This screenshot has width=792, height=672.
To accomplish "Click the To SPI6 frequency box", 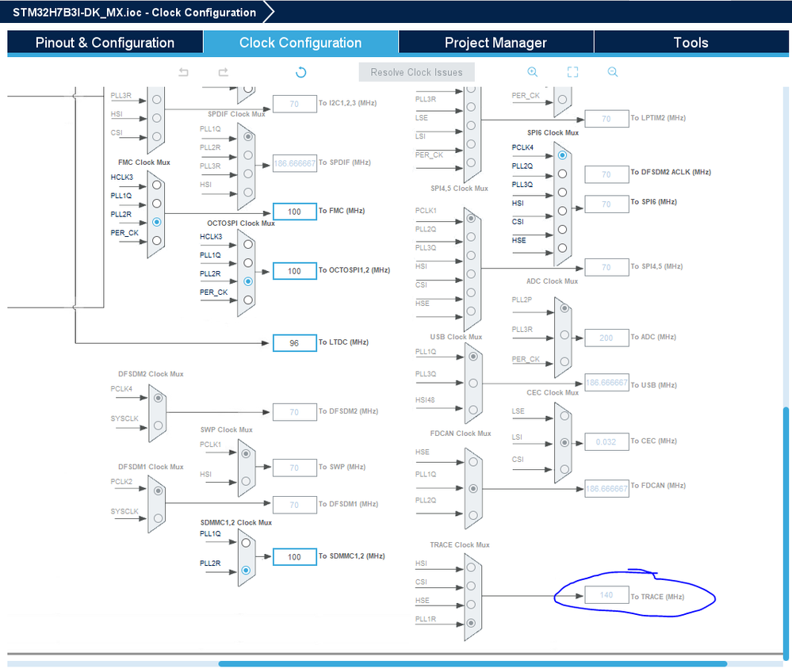I will pyautogui.click(x=606, y=204).
